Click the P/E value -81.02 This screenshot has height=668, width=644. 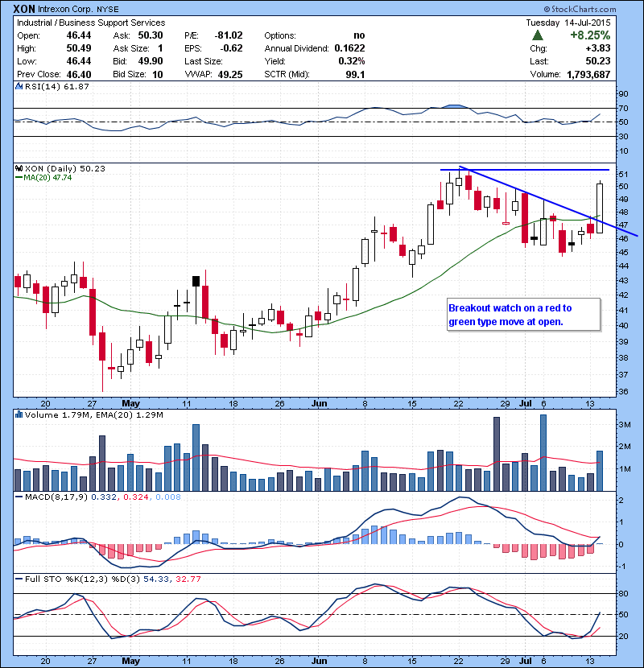(229, 35)
